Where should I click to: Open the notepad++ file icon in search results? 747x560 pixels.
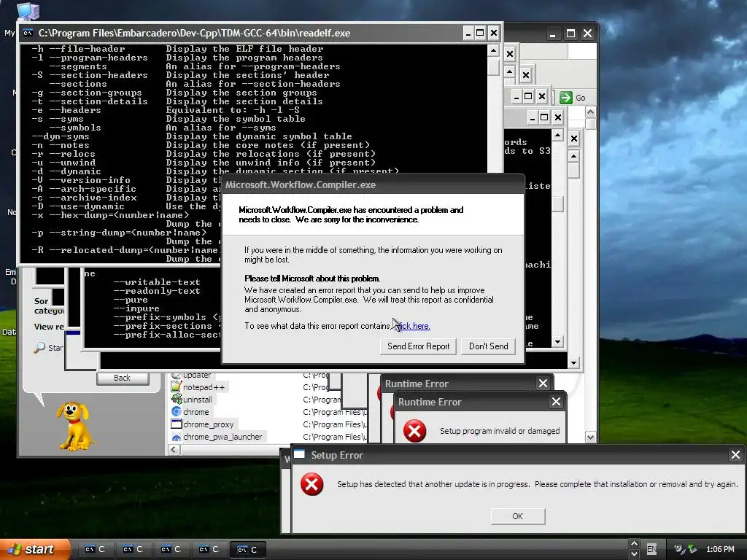coord(177,387)
